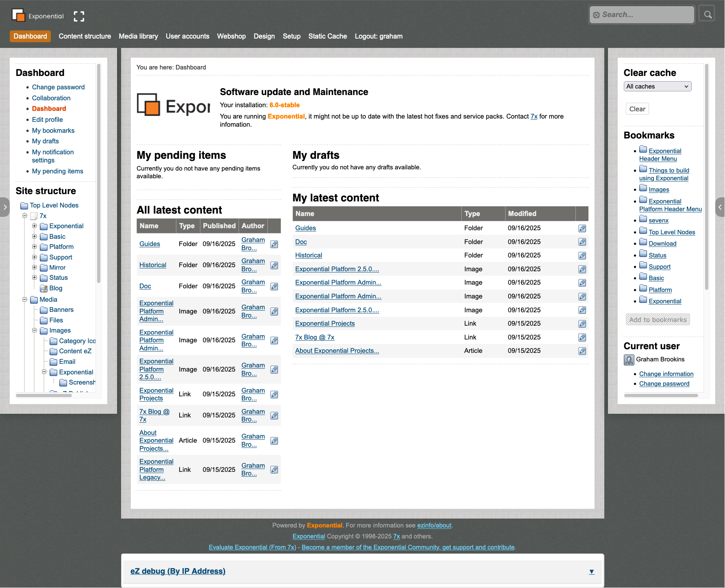Image resolution: width=725 pixels, height=588 pixels.
Task: Go to the Webshop menu
Action: point(231,36)
